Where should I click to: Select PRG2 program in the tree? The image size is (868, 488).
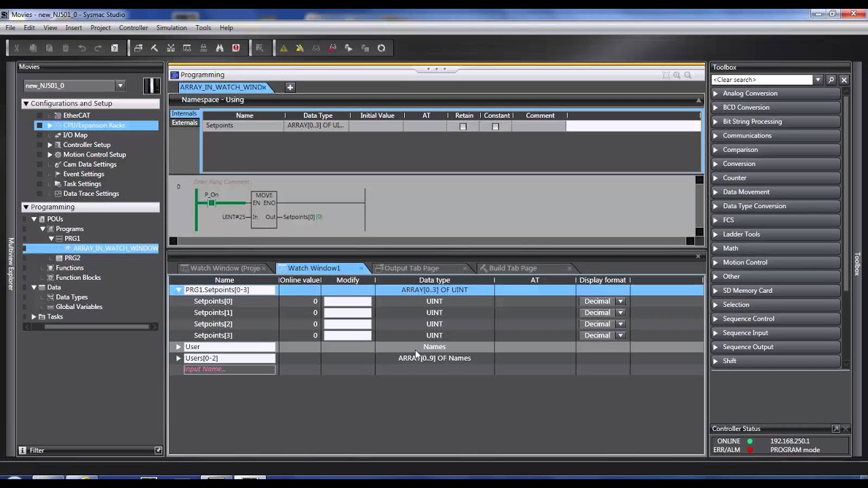coord(73,258)
